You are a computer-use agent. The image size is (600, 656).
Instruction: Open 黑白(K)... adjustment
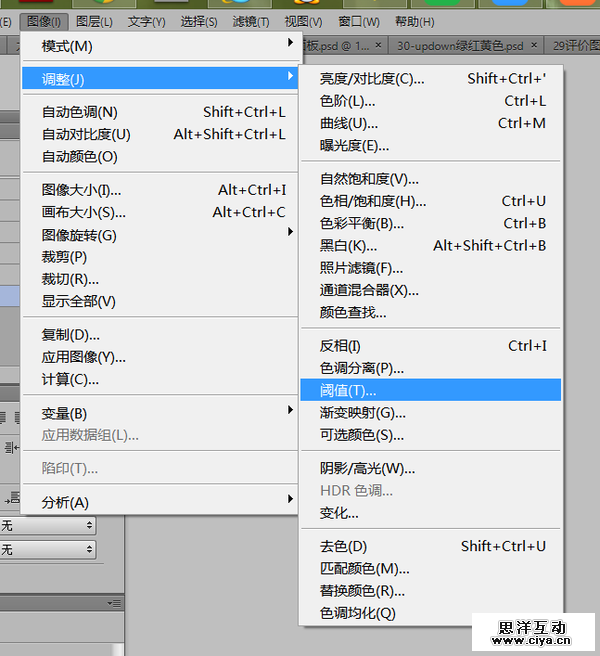click(x=431, y=246)
